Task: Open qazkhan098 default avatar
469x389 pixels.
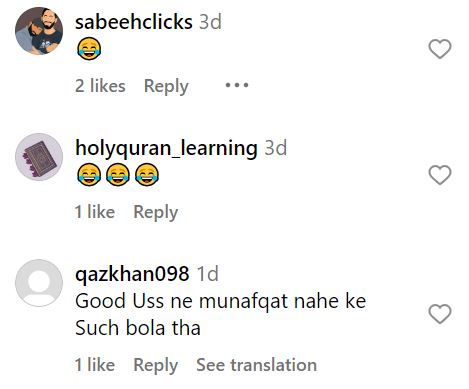Action: (x=39, y=283)
